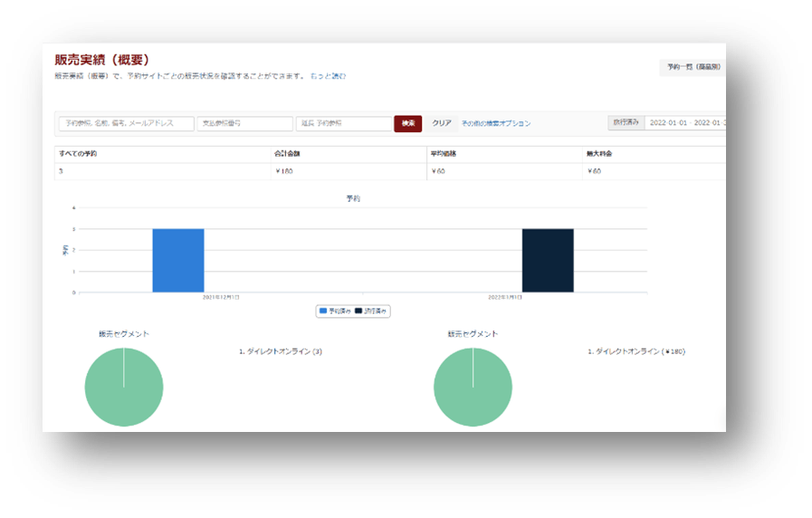Screen dimensions: 812x518
Task: Click the payment reference number field
Action: [245, 123]
